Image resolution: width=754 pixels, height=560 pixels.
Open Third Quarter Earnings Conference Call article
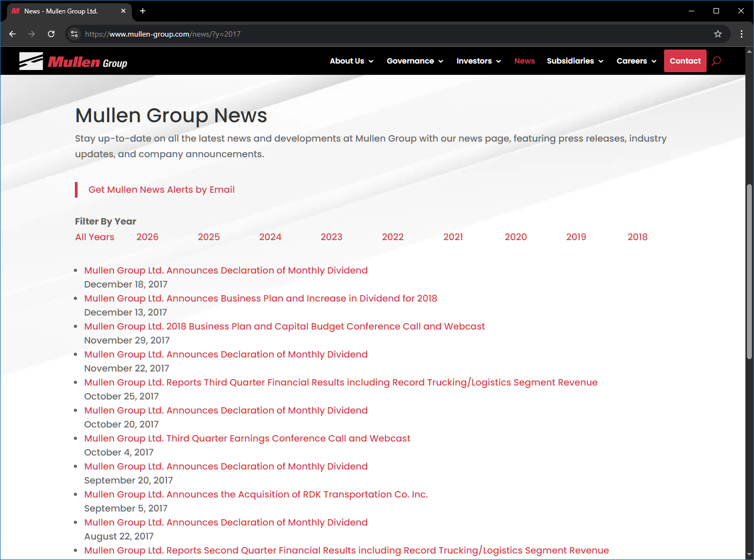247,438
